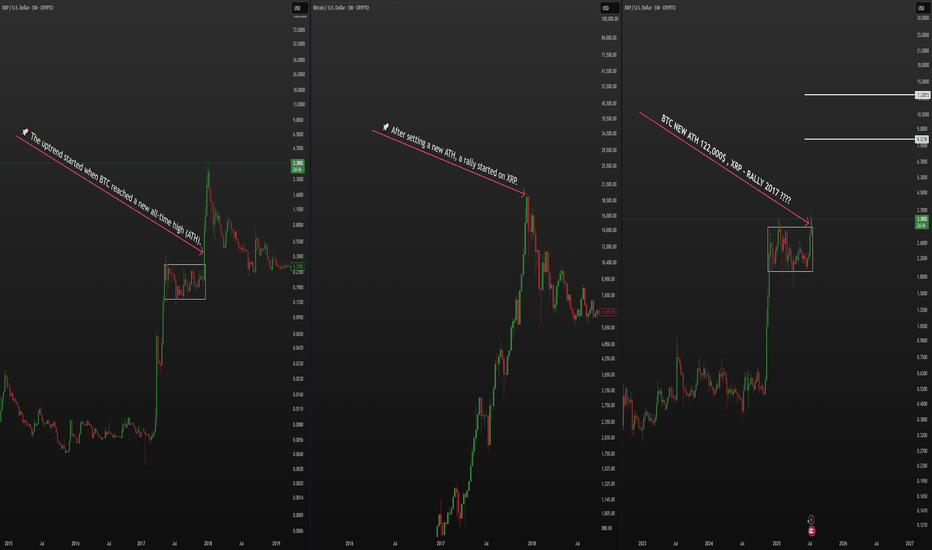Click the 100,000.00 value on Bitcoin price axis
The image size is (932, 550).
(x=609, y=20)
